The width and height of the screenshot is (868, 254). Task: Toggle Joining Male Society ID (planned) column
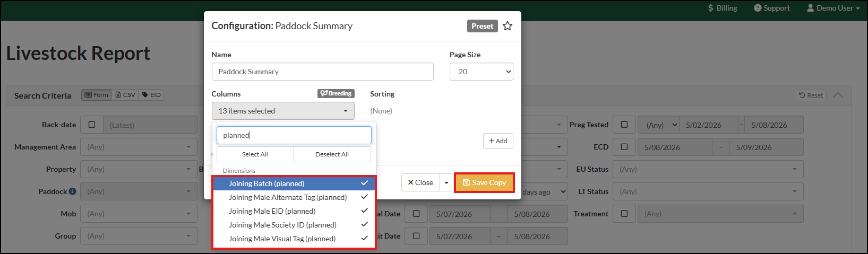(294, 225)
